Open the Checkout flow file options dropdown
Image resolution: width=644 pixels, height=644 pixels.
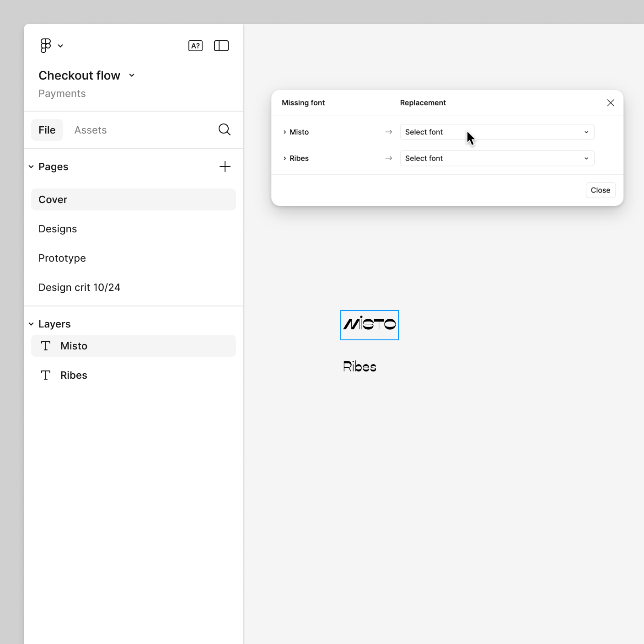point(132,75)
